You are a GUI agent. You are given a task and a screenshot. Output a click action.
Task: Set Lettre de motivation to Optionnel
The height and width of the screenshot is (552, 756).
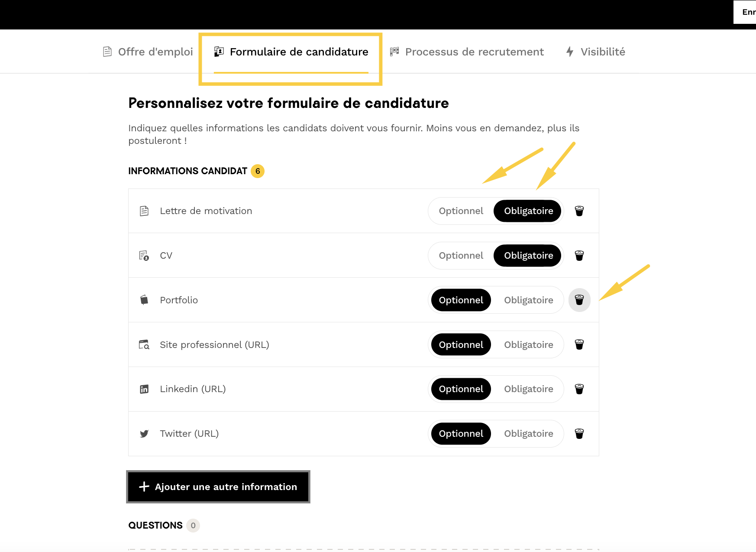[x=461, y=211]
